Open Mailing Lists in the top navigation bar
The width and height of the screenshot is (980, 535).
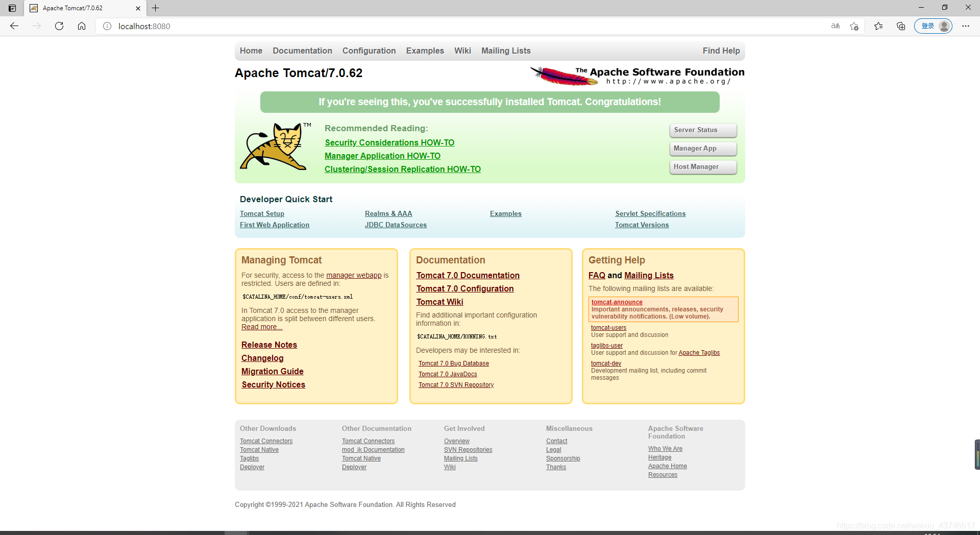pos(506,51)
